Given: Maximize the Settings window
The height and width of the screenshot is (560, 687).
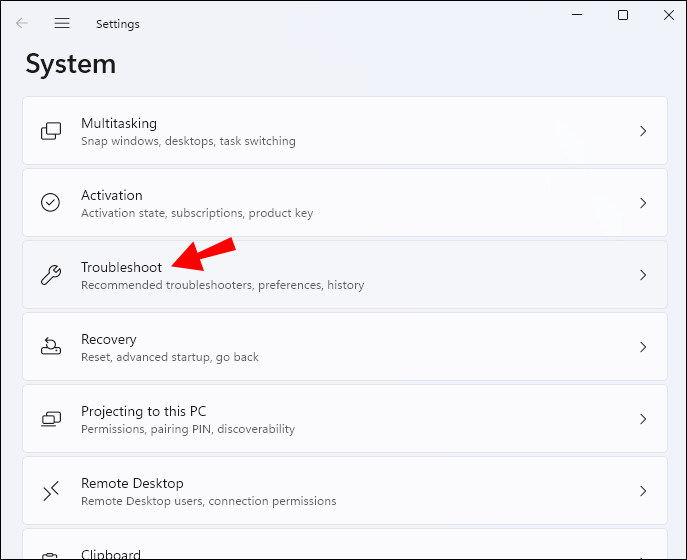Looking at the screenshot, I should click(x=623, y=15).
